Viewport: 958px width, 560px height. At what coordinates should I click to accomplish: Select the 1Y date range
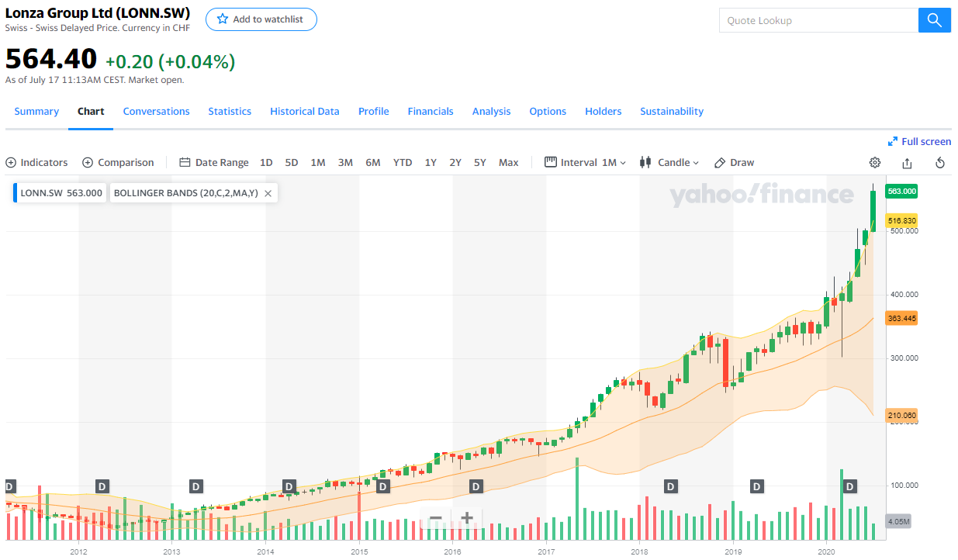[431, 162]
